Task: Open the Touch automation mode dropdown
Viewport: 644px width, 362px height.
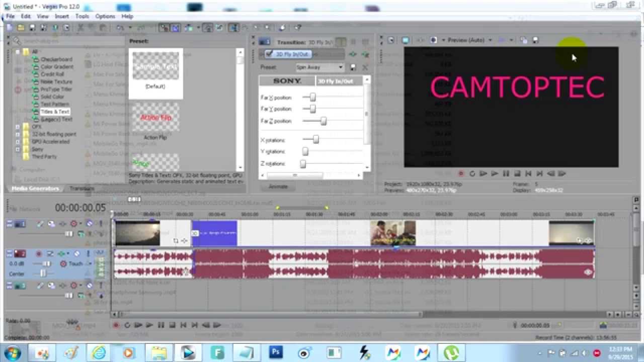Action: click(x=90, y=263)
